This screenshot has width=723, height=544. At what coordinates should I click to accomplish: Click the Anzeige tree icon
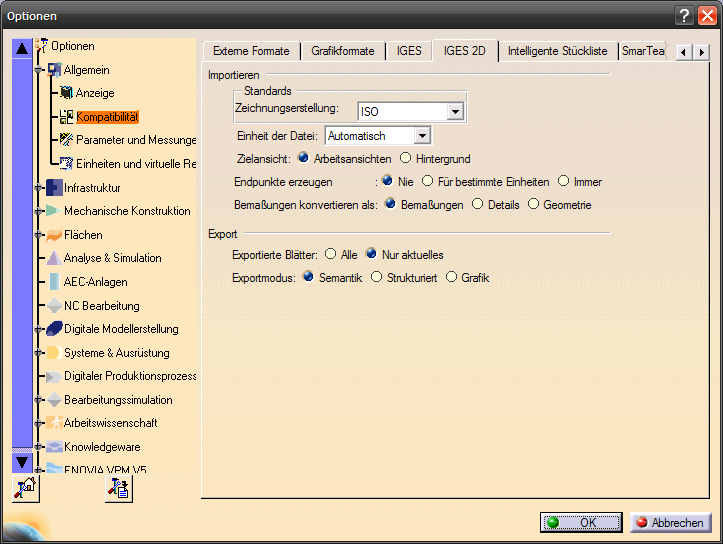coord(66,93)
